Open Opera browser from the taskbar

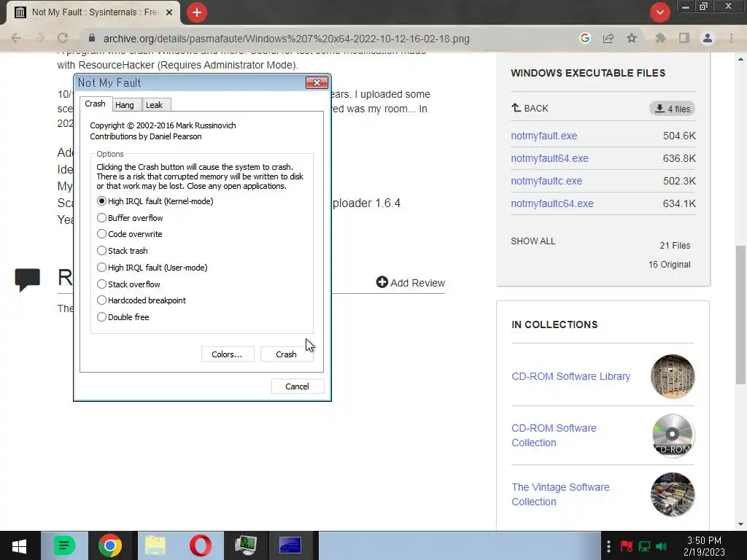click(201, 545)
